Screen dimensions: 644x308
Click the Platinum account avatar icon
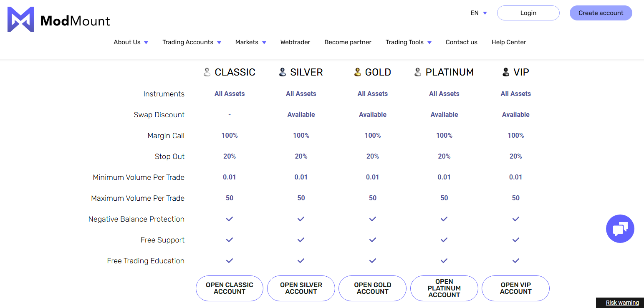click(418, 72)
